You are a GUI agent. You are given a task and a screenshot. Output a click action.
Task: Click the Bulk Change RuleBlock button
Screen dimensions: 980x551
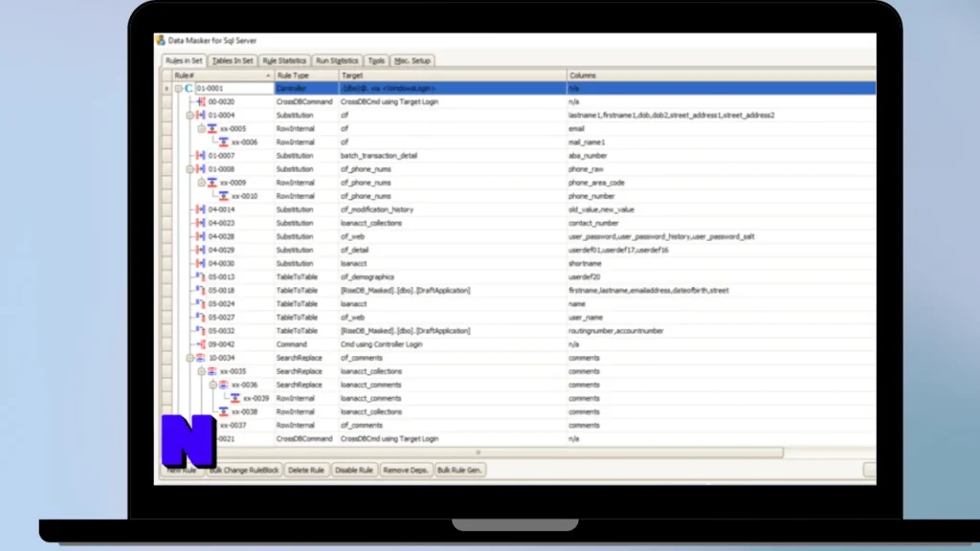[244, 470]
